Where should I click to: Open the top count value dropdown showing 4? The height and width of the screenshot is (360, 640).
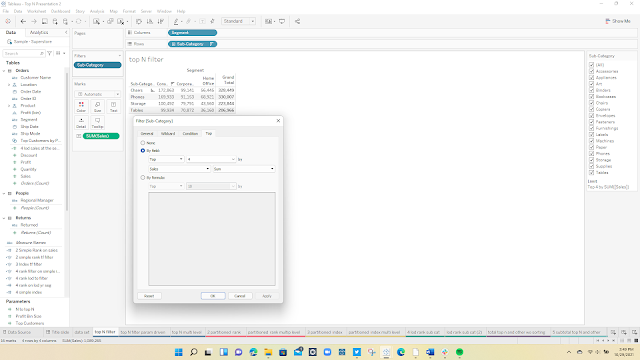211,159
